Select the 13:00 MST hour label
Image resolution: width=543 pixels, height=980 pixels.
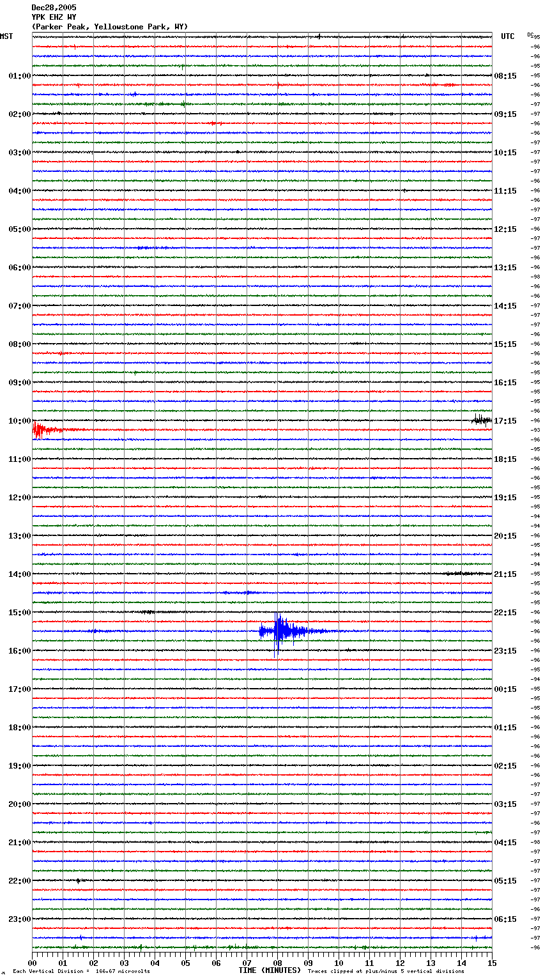[x=20, y=536]
